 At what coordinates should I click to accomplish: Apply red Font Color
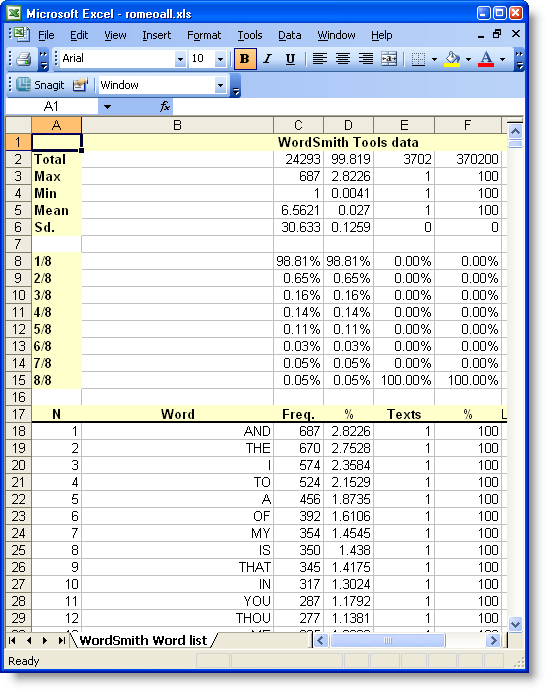(x=486, y=59)
